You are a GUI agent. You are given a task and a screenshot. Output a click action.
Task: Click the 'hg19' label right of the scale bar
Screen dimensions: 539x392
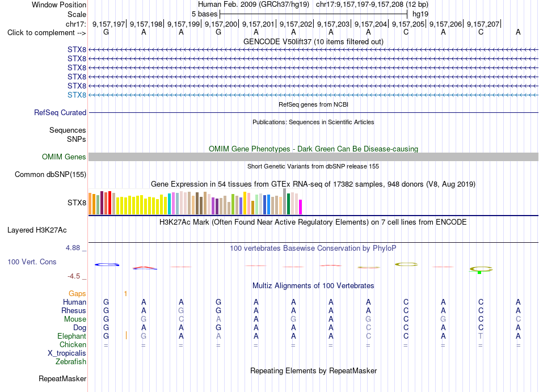point(420,14)
